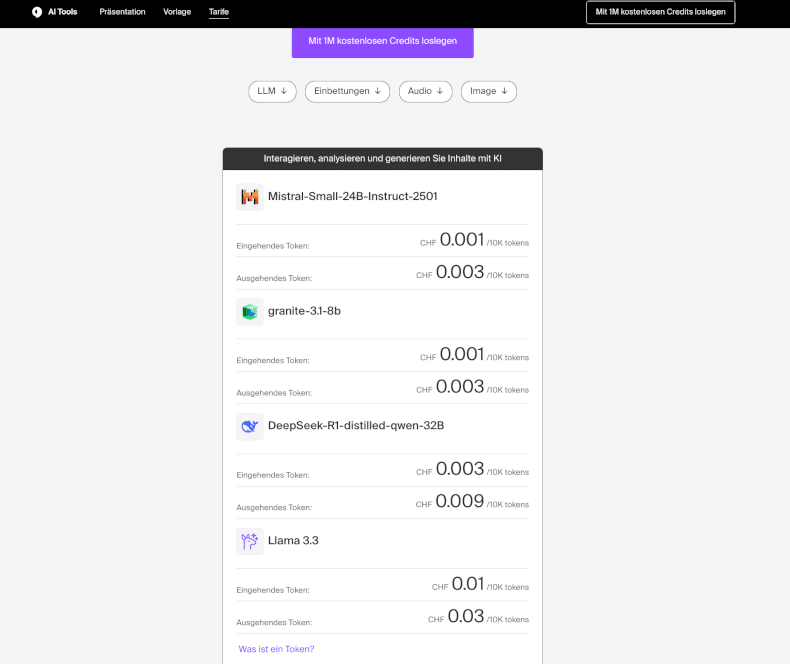This screenshot has width=790, height=664.
Task: Jump to the LLM section
Action: (272, 91)
